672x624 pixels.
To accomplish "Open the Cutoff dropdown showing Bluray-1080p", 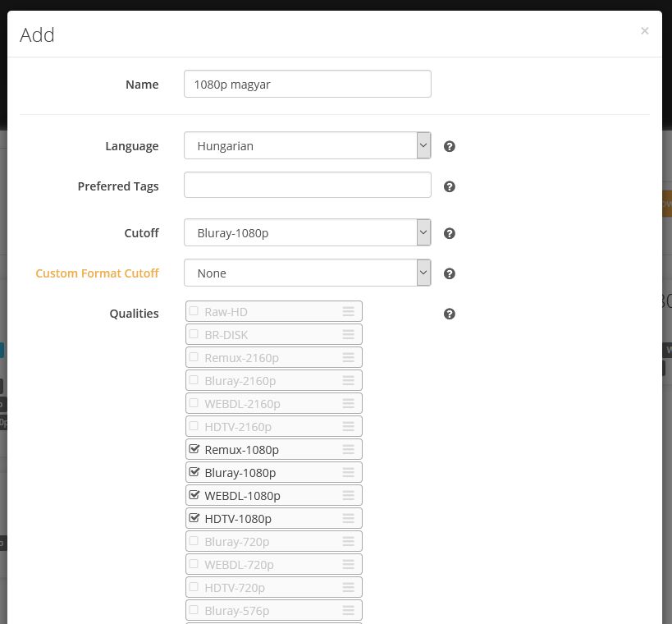I will (x=308, y=232).
